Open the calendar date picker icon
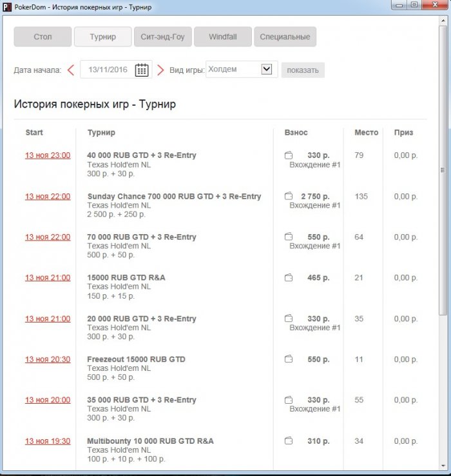The width and height of the screenshot is (451, 476). click(142, 70)
